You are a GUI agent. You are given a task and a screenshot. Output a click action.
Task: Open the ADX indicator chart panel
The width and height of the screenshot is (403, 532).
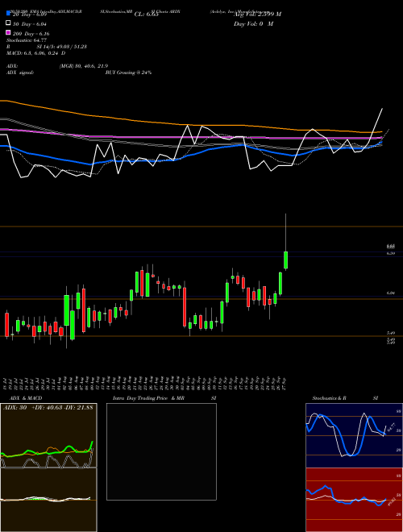(x=48, y=435)
